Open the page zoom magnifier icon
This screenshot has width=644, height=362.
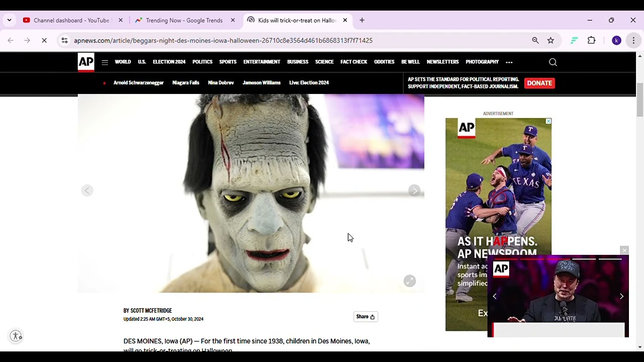click(x=535, y=40)
